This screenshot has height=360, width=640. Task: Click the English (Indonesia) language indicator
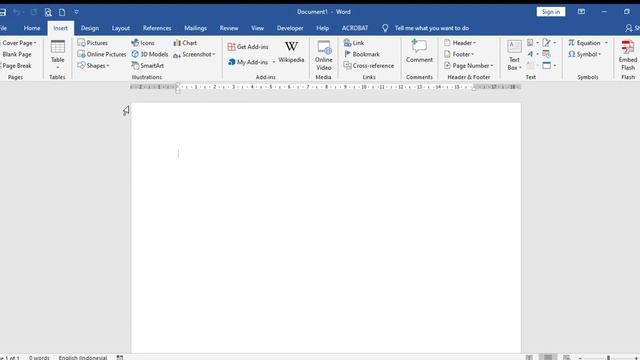coord(83,358)
